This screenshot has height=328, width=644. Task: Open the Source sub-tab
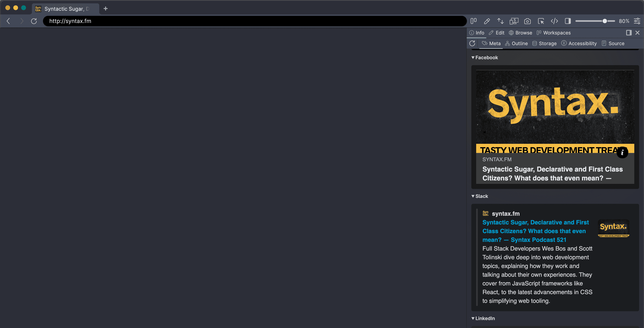click(613, 43)
